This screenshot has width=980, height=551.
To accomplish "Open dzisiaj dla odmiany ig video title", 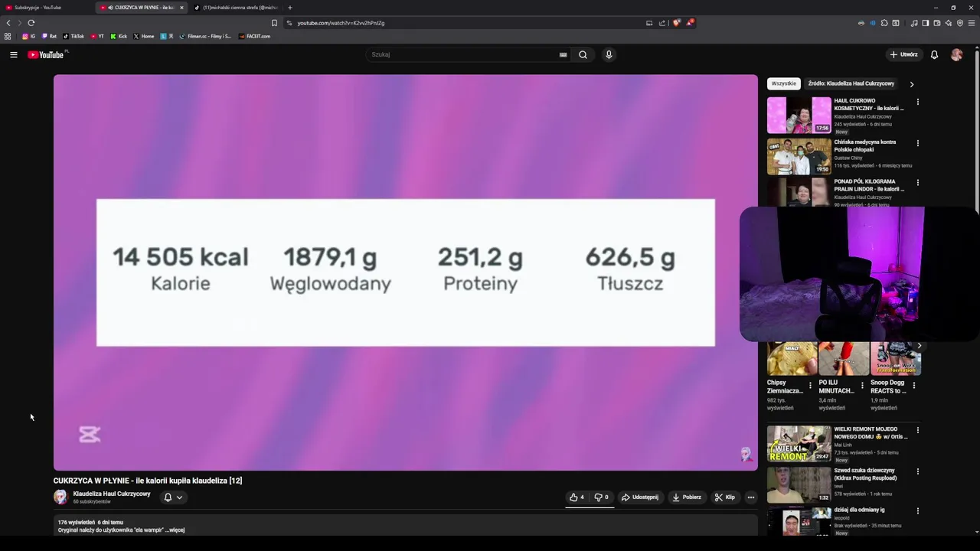I will coord(859,510).
